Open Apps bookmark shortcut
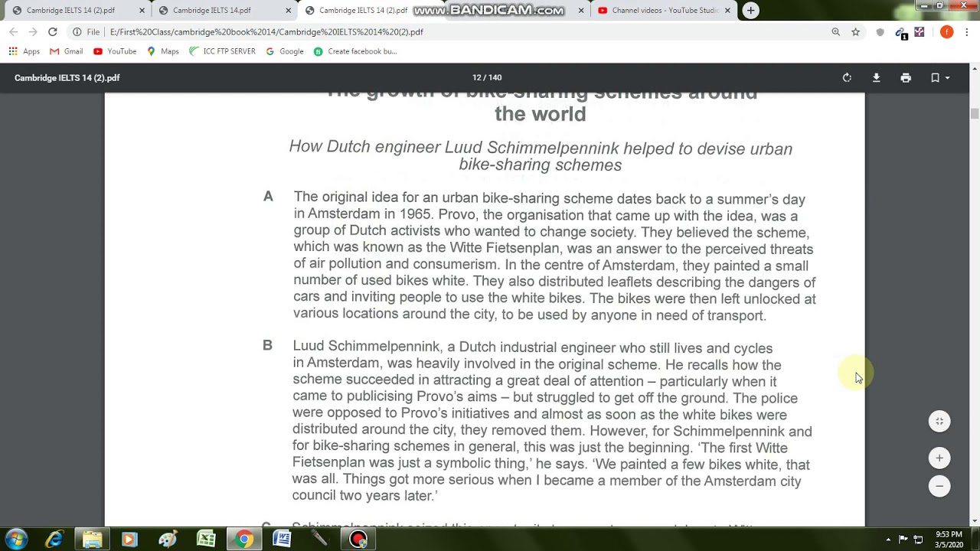Image resolution: width=980 pixels, height=551 pixels. coord(24,51)
